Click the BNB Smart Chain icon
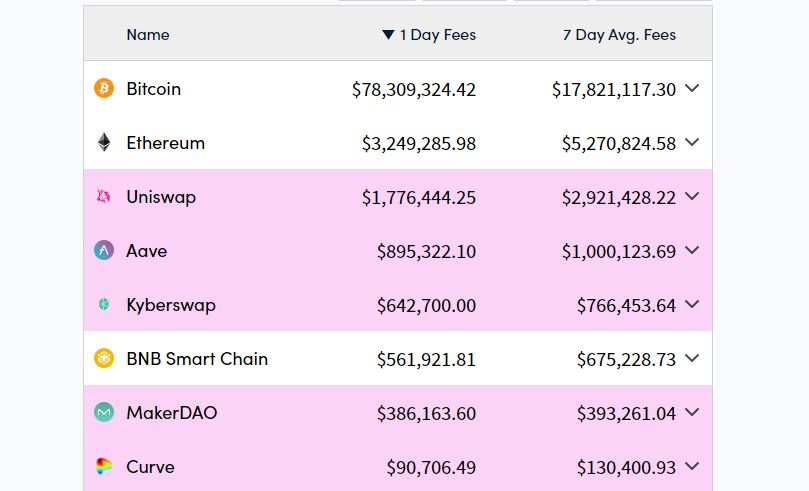The width and height of the screenshot is (809, 491). (x=104, y=359)
